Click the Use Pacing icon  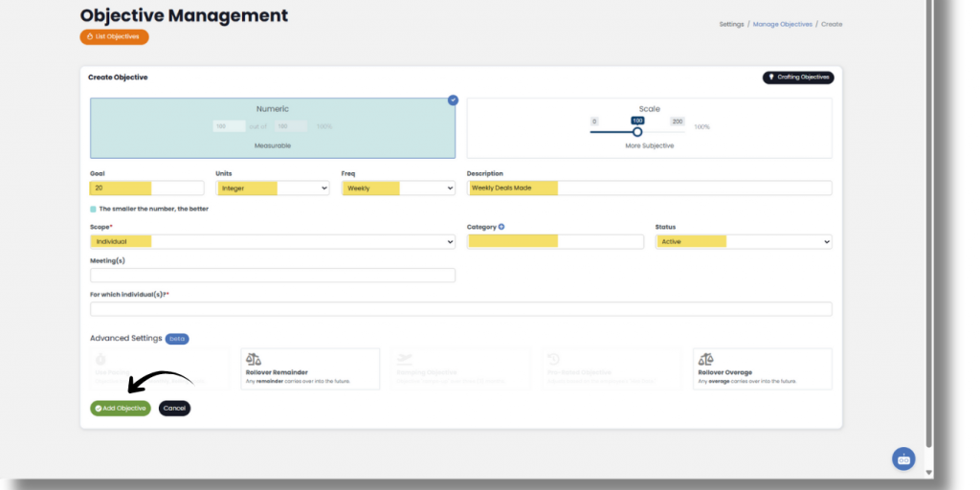coord(101,359)
